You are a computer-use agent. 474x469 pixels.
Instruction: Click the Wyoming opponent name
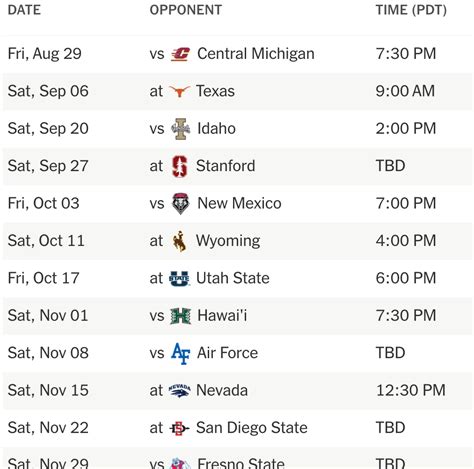tap(228, 241)
